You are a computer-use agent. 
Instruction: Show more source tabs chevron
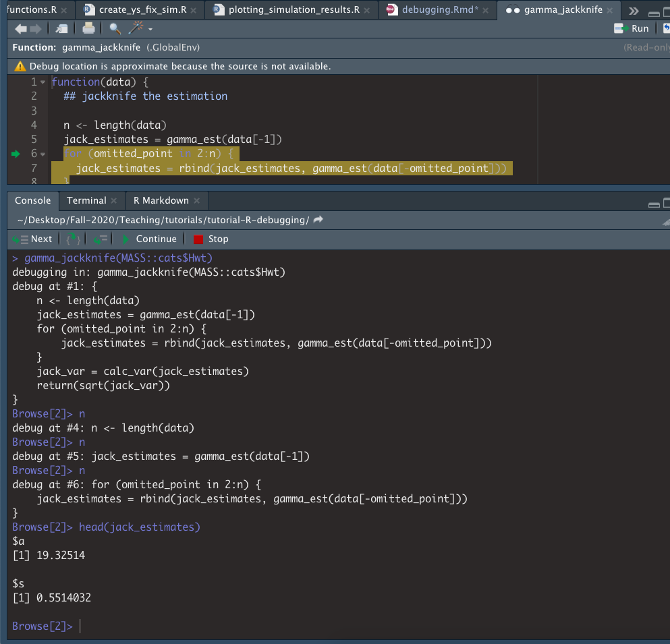[634, 11]
